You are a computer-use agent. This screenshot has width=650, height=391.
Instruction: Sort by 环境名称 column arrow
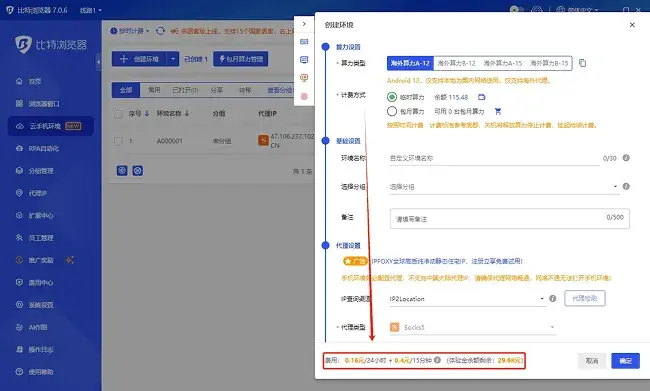187,114
